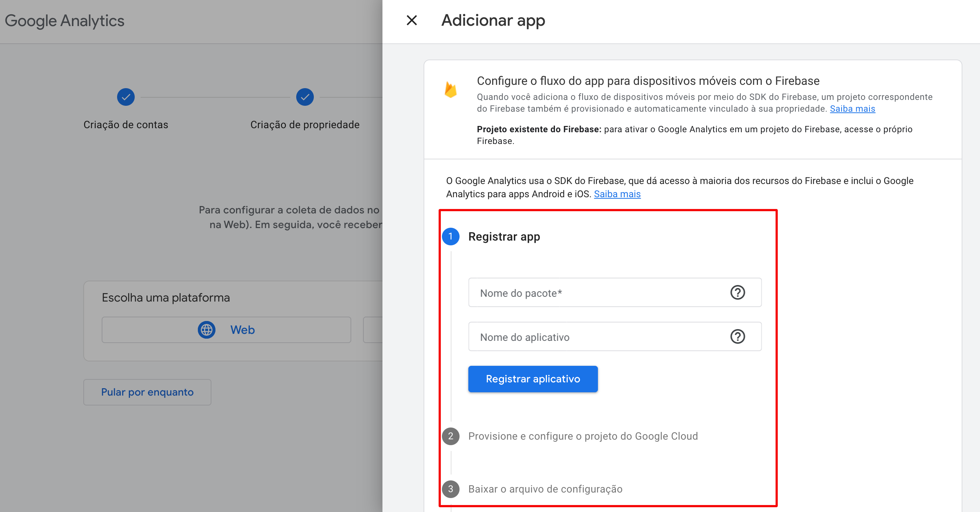
Task: Click the Criação de contas checkmark step
Action: click(x=126, y=97)
